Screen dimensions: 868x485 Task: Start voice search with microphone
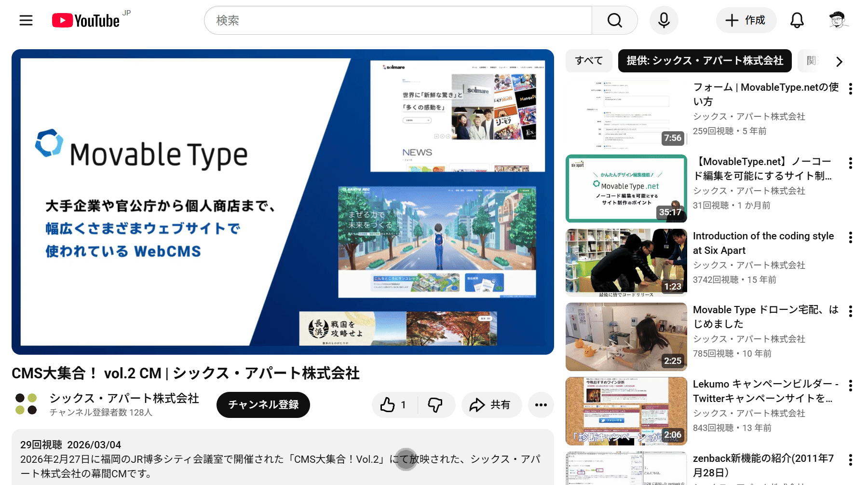pos(664,20)
